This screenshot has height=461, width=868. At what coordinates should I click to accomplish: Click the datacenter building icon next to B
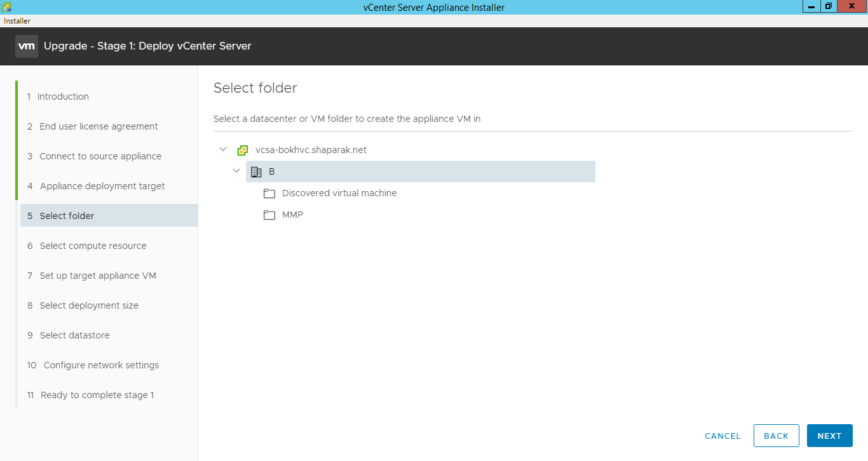(256, 171)
